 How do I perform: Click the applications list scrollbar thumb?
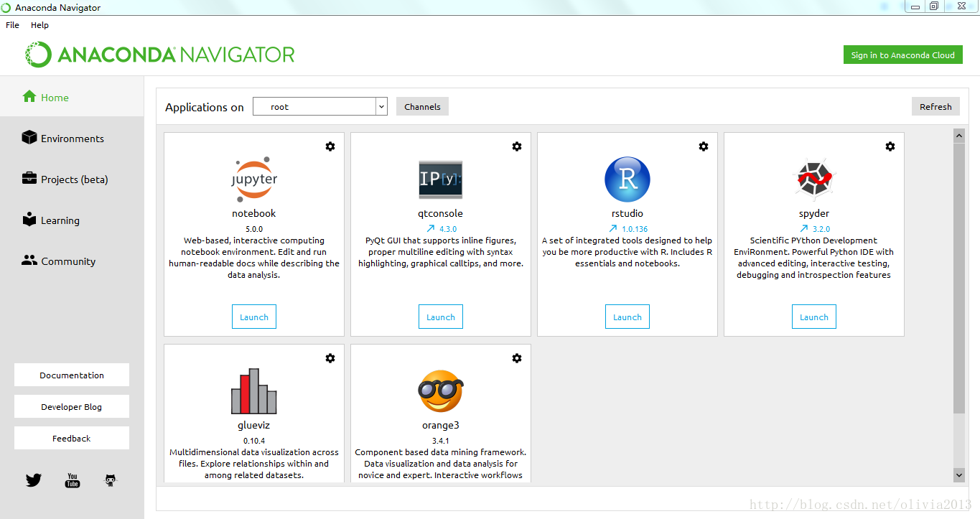pos(959,278)
